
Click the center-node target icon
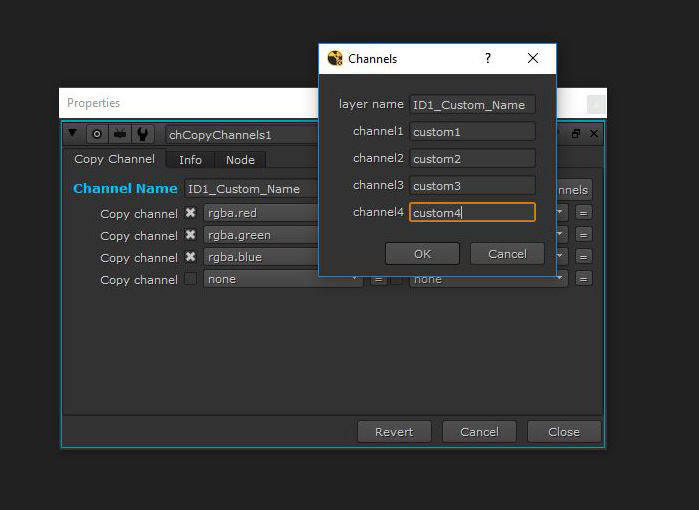pyautogui.click(x=97, y=134)
